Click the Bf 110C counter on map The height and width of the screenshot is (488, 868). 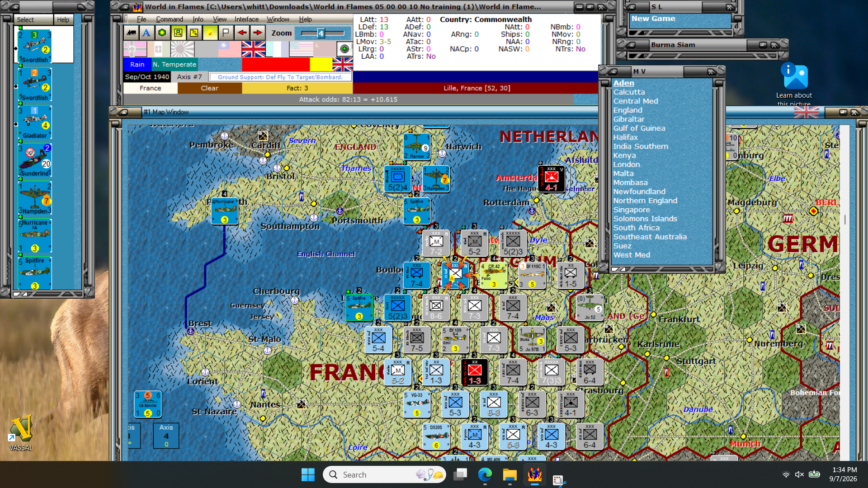pyautogui.click(x=532, y=275)
